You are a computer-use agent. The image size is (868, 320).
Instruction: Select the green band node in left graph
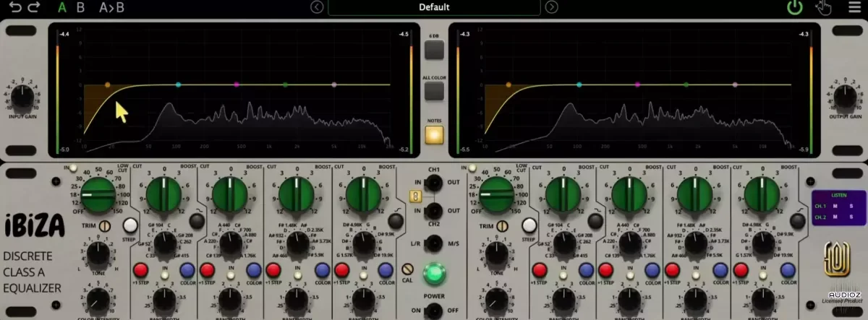coord(286,85)
